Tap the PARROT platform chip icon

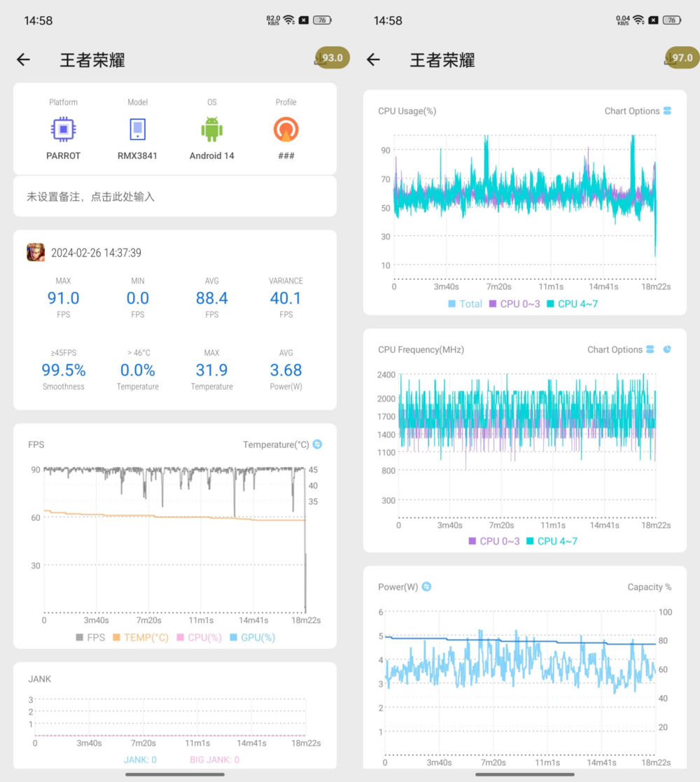63,130
